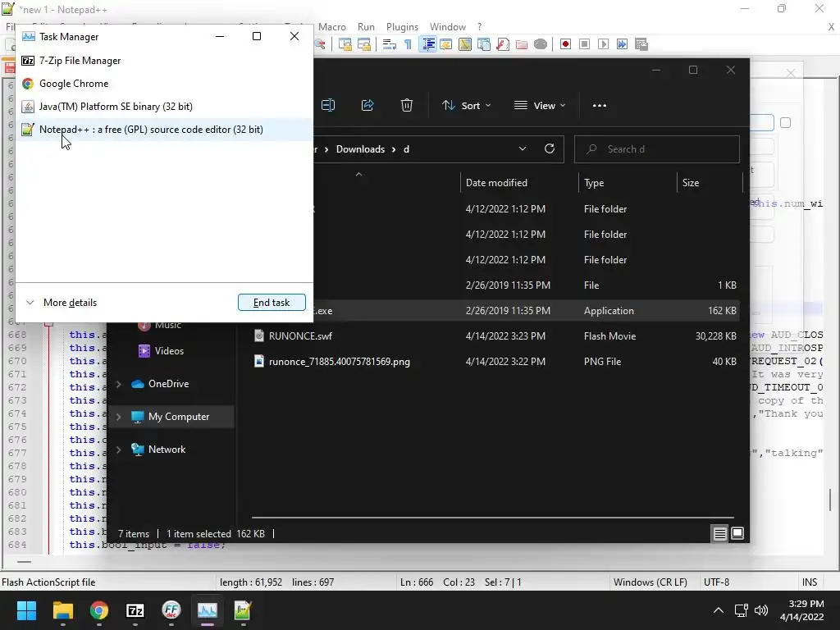Viewport: 840px width, 630px height.
Task: Open Google Chrome from taskbar
Action: (99, 610)
